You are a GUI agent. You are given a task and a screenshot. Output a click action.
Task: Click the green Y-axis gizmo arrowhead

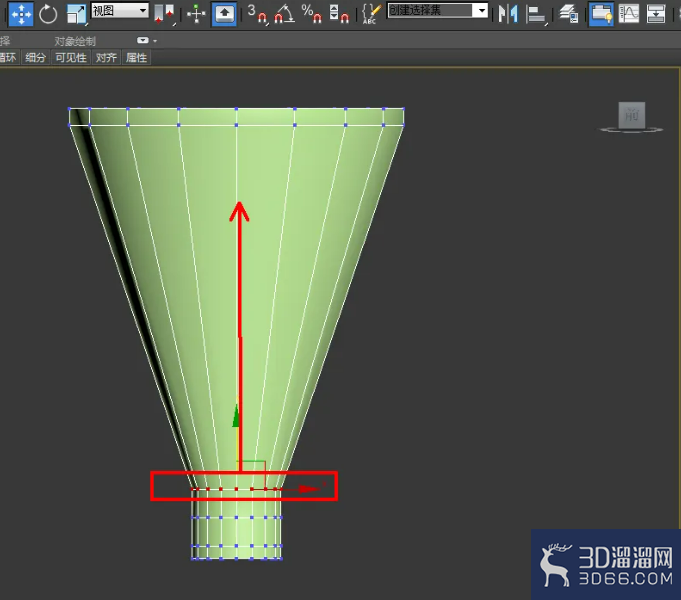(236, 416)
